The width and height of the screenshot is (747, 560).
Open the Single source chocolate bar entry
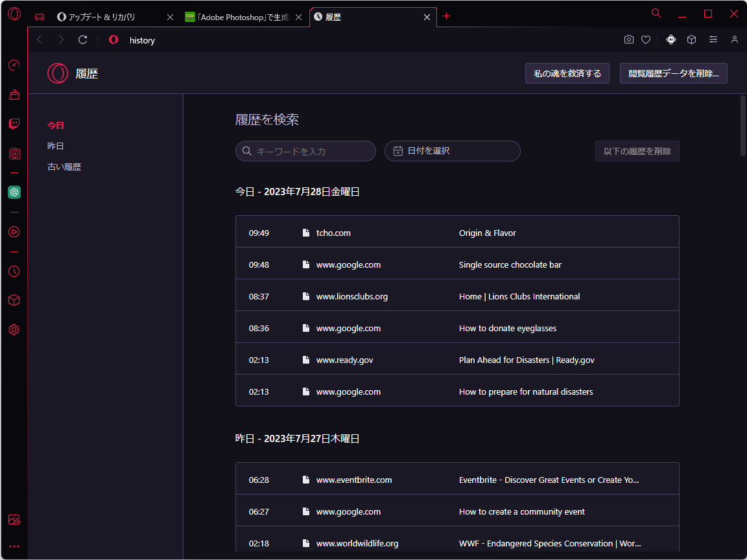[457, 264]
